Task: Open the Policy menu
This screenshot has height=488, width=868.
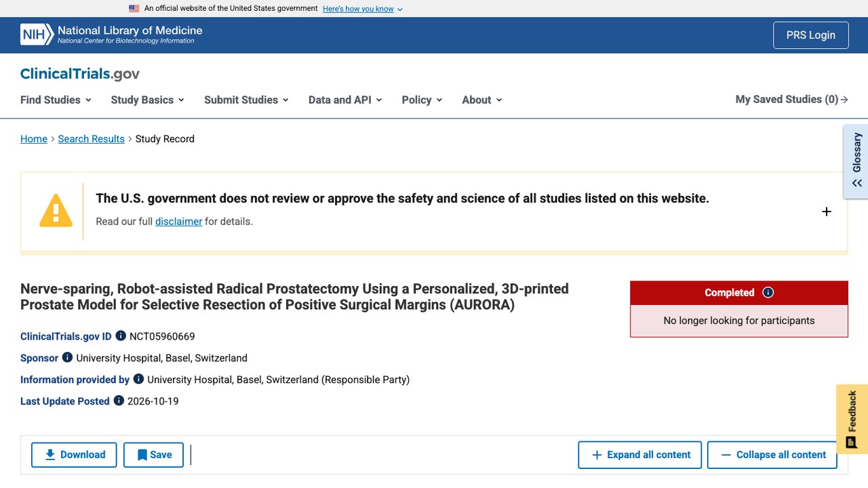Action: pos(422,100)
